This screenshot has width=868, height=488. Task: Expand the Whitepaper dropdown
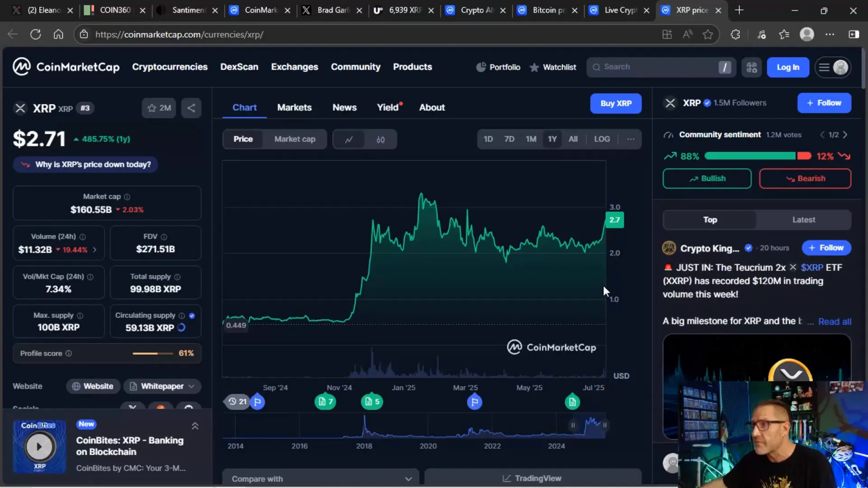pyautogui.click(x=162, y=386)
